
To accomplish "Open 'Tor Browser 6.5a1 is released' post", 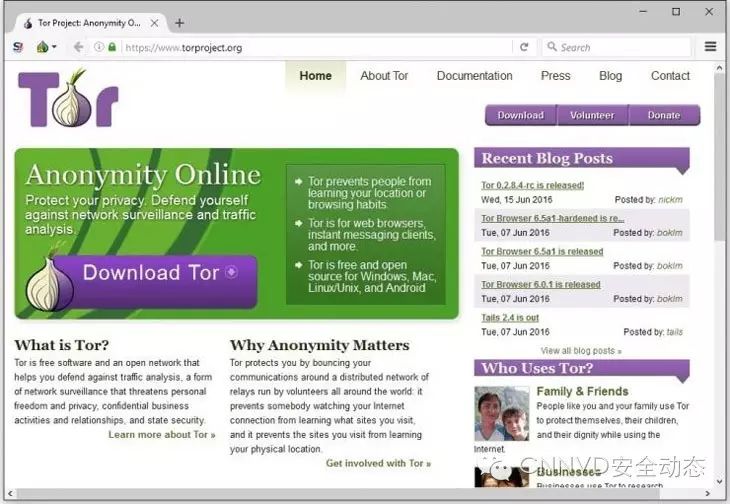I will (542, 251).
